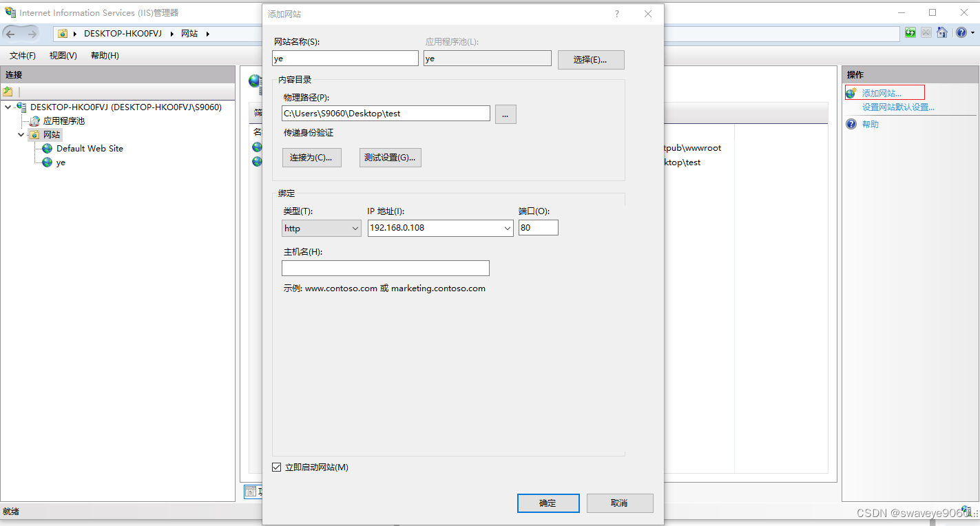Select Default Web Site in the tree
The height and width of the screenshot is (526, 980).
click(90, 149)
